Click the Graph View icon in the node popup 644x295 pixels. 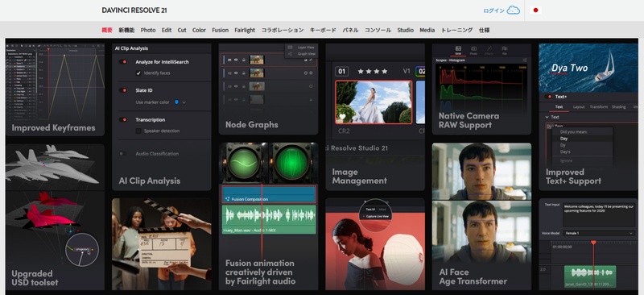[290, 54]
